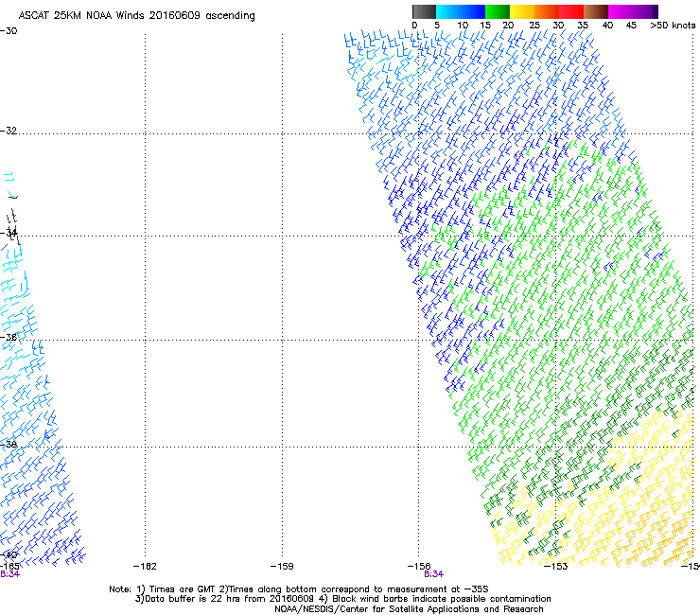Click the purple 'B:34' time label below -156
The image size is (700, 615).
(433, 574)
